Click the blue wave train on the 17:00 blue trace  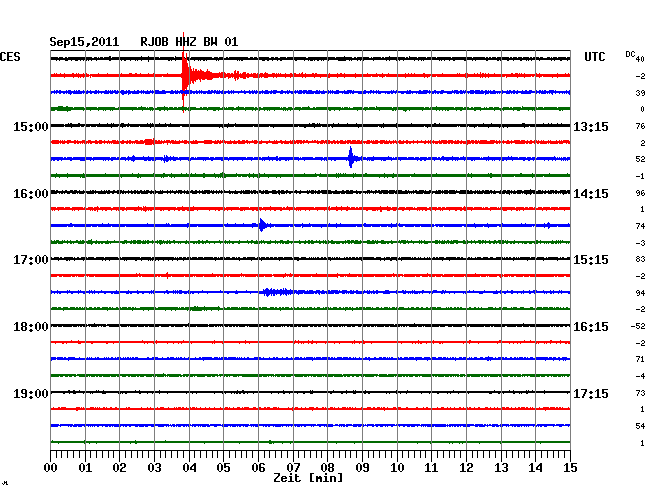click(277, 292)
